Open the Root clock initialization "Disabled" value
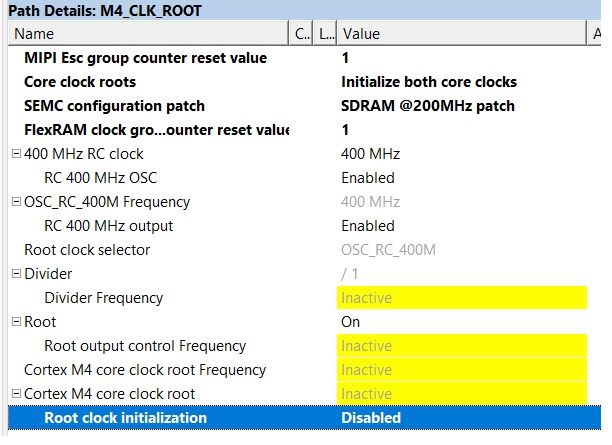 click(x=371, y=418)
